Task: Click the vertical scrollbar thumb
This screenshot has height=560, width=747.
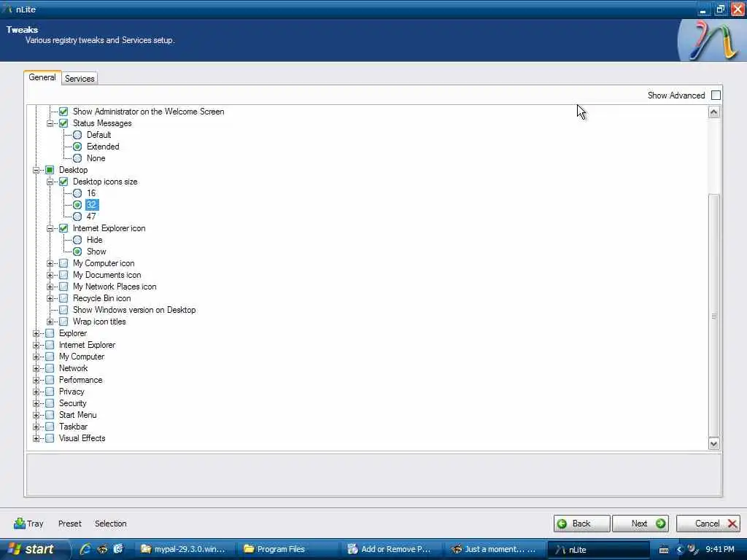Action: tap(713, 315)
